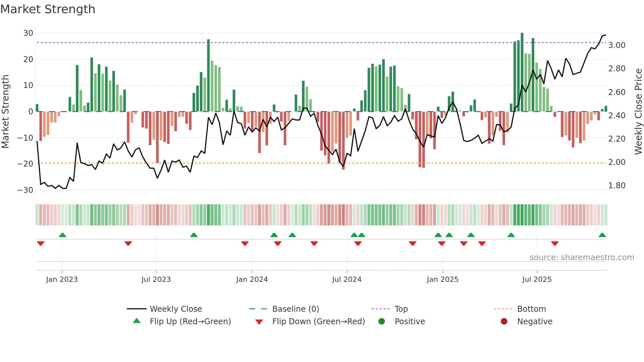The image size is (644, 362).
Task: Click the red Flip Down legend triangle
Action: 259,322
